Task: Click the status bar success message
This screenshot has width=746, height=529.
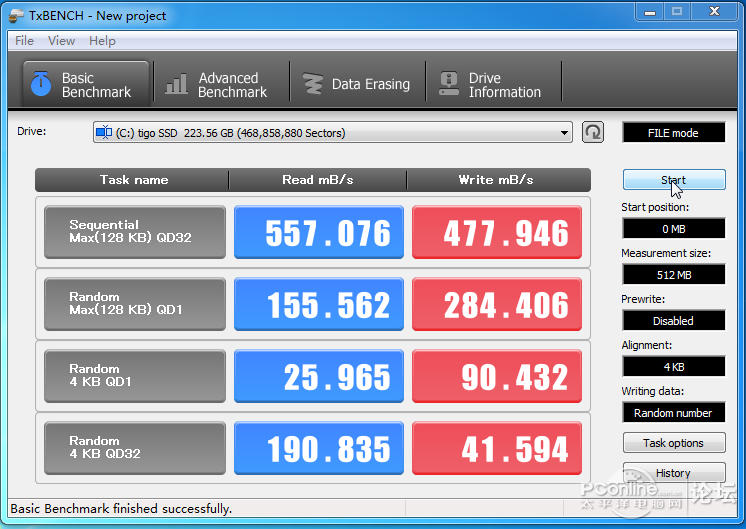Action: (121, 509)
